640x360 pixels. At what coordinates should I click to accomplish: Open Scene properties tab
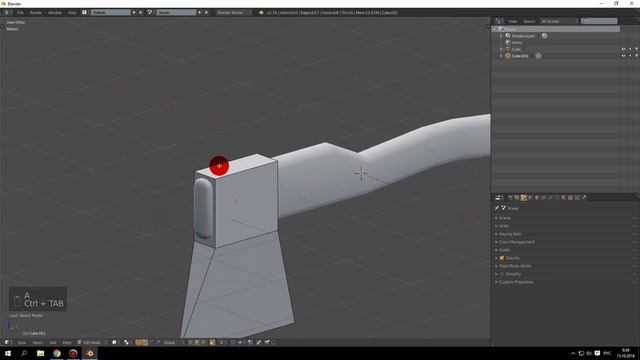click(523, 198)
